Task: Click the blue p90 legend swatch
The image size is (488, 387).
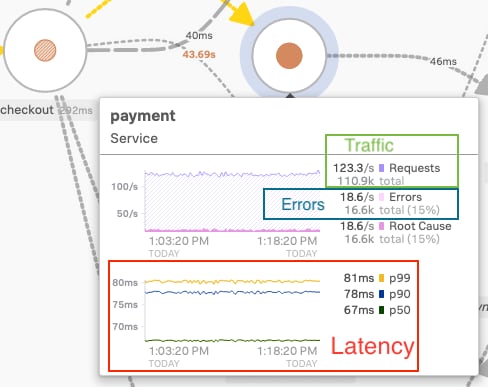Action: 382,294
